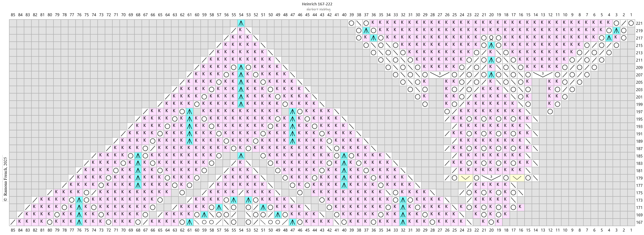Click the '© Ramona French, 2025' copyright text

[x=5, y=179]
